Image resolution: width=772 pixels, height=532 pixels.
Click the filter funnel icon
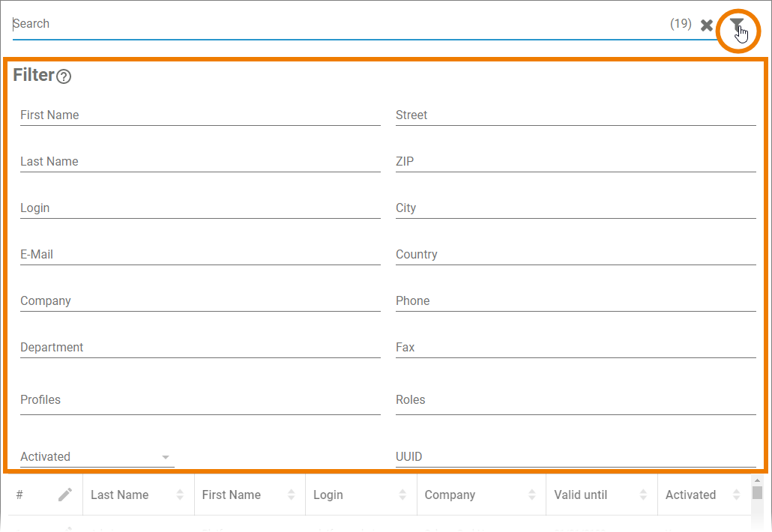pos(738,25)
